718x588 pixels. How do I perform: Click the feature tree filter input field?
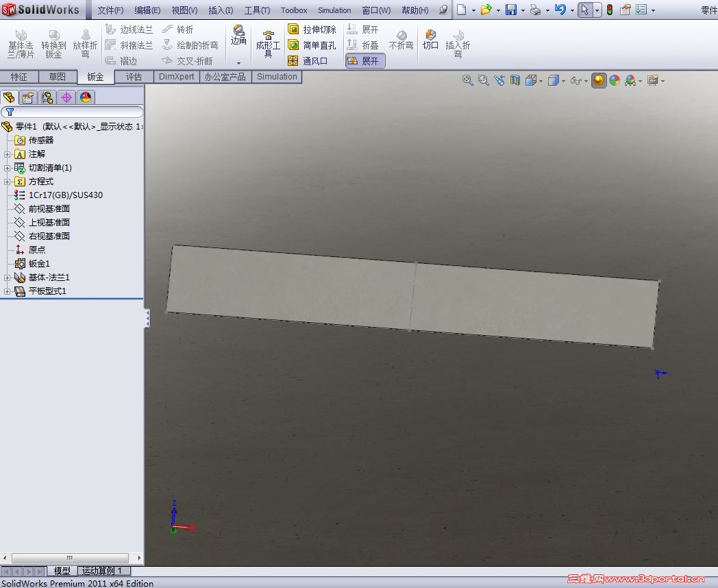pyautogui.click(x=73, y=112)
